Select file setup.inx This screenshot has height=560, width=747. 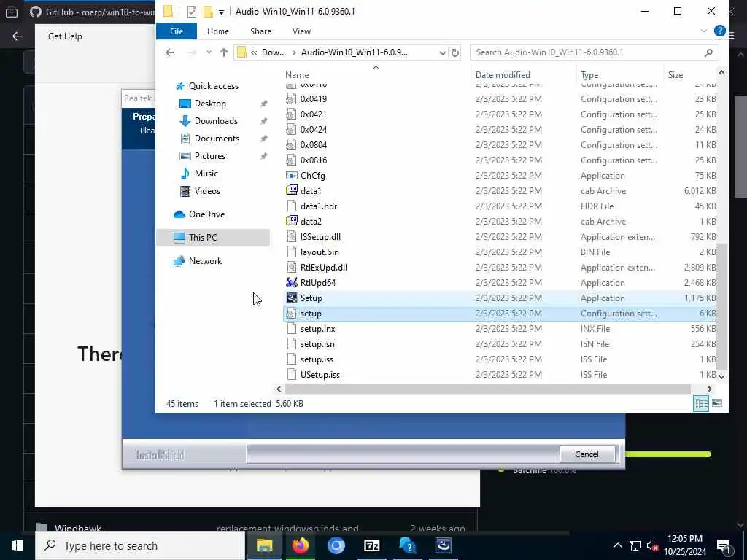(x=318, y=329)
